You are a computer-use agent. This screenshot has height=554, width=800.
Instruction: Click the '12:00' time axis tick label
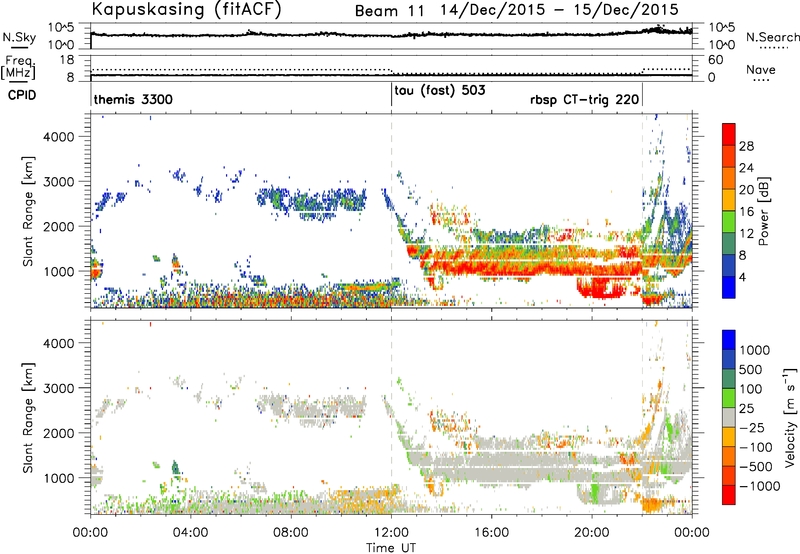click(391, 533)
